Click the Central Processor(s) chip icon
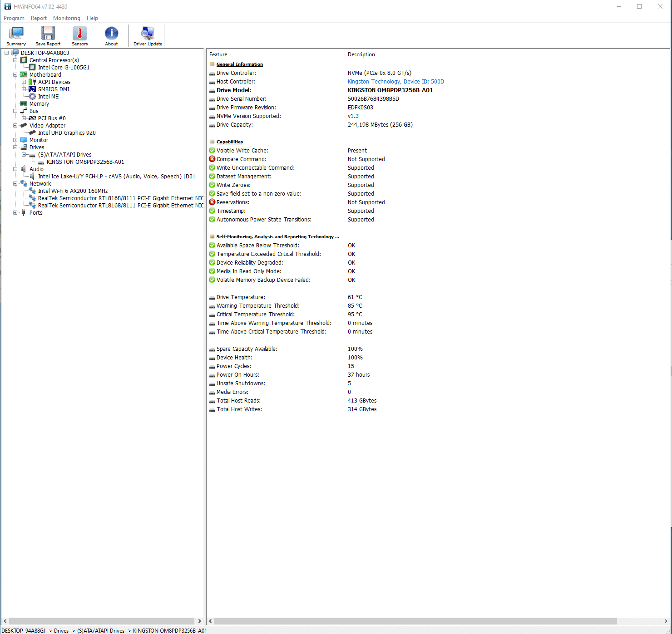 tap(24, 60)
